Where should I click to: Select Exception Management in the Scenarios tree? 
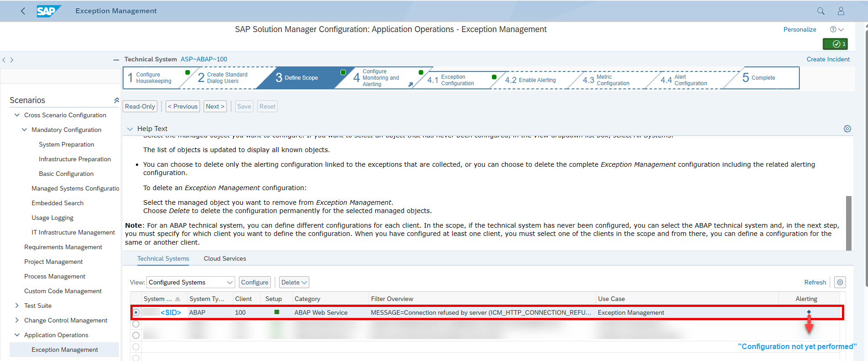65,350
